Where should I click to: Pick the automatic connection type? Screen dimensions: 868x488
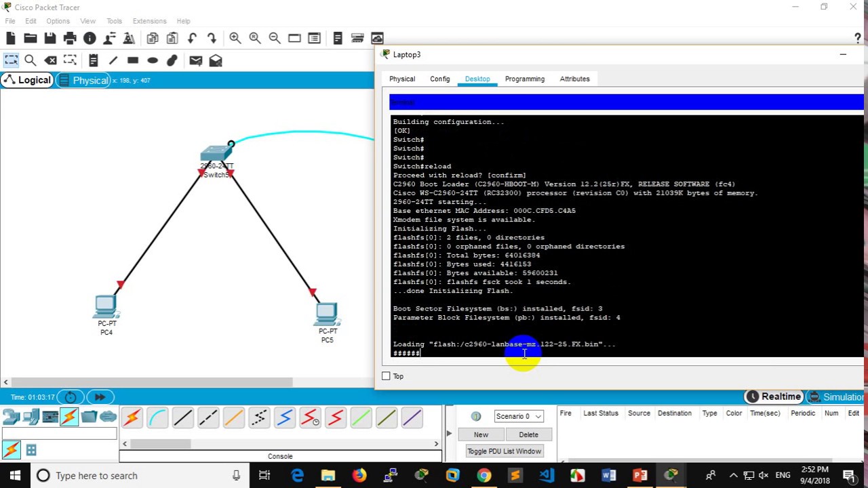coord(132,418)
